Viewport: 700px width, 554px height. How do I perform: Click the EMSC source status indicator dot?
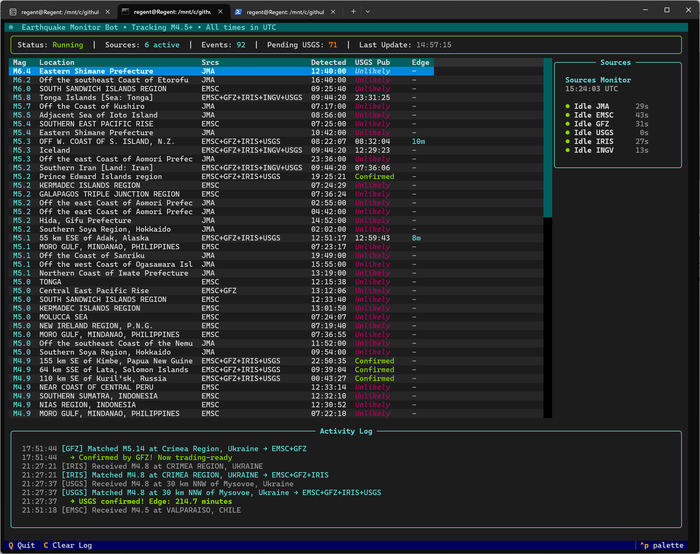tap(568, 115)
